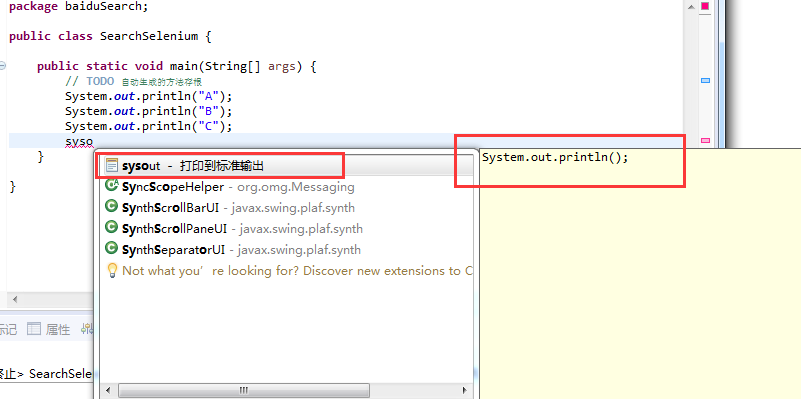This screenshot has width=801, height=399.
Task: Jump to the blue TODO marker in overview ruler
Action: point(705,81)
